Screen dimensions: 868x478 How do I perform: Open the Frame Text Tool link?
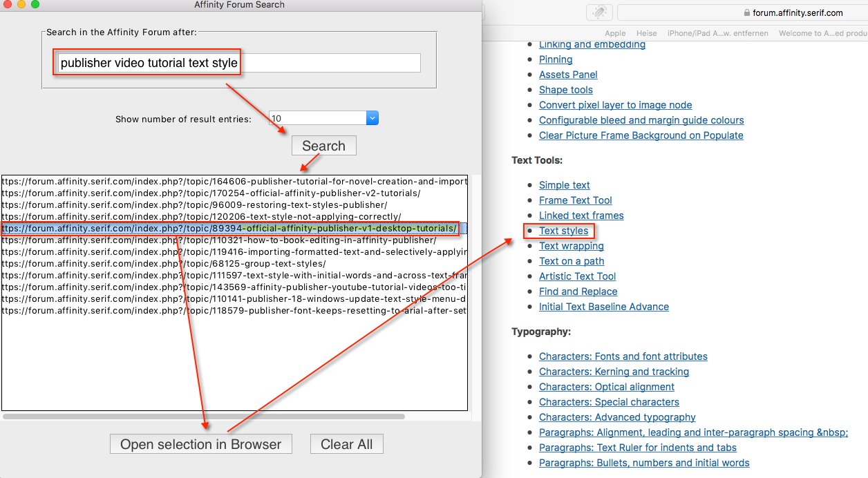pos(575,200)
